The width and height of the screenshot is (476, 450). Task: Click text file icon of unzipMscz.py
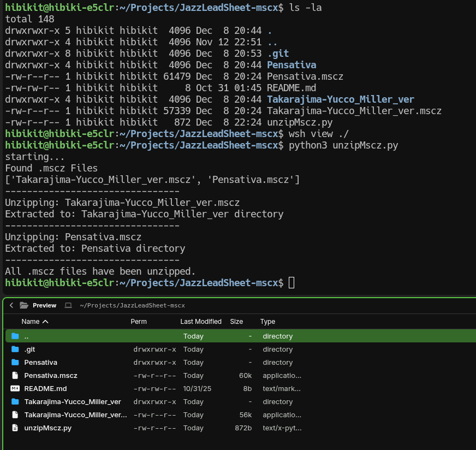click(x=15, y=428)
